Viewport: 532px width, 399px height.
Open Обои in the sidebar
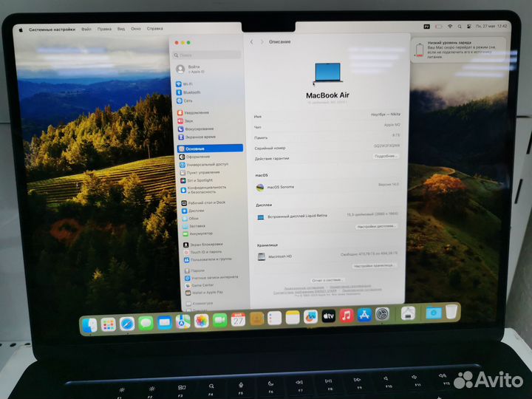[191, 219]
